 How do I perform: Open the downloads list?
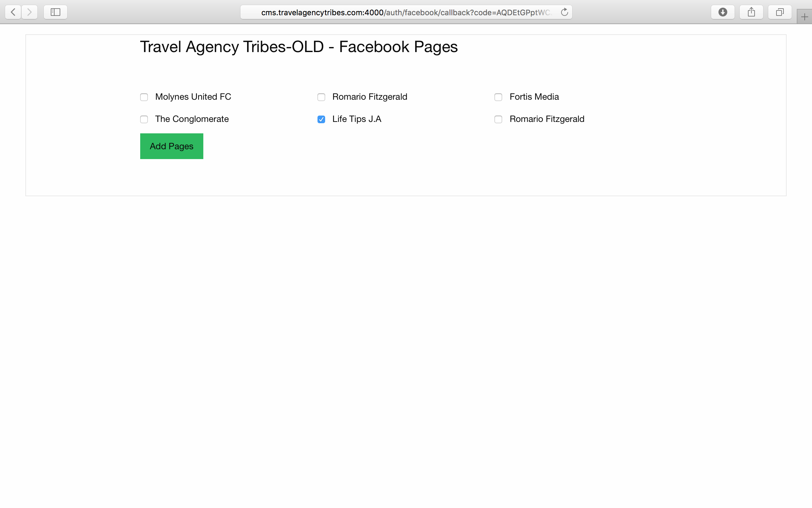(723, 12)
